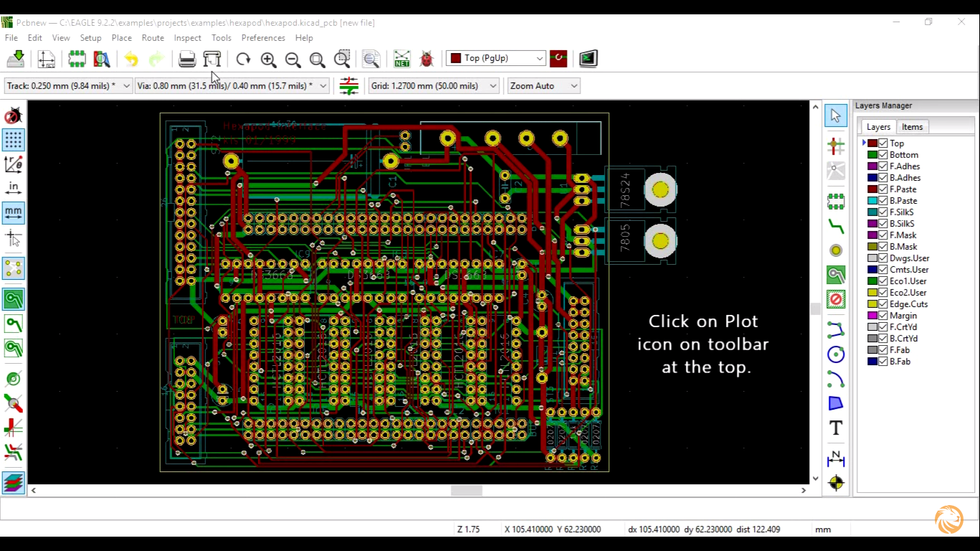Open the Help menu
The height and width of the screenshot is (551, 980).
tap(304, 38)
